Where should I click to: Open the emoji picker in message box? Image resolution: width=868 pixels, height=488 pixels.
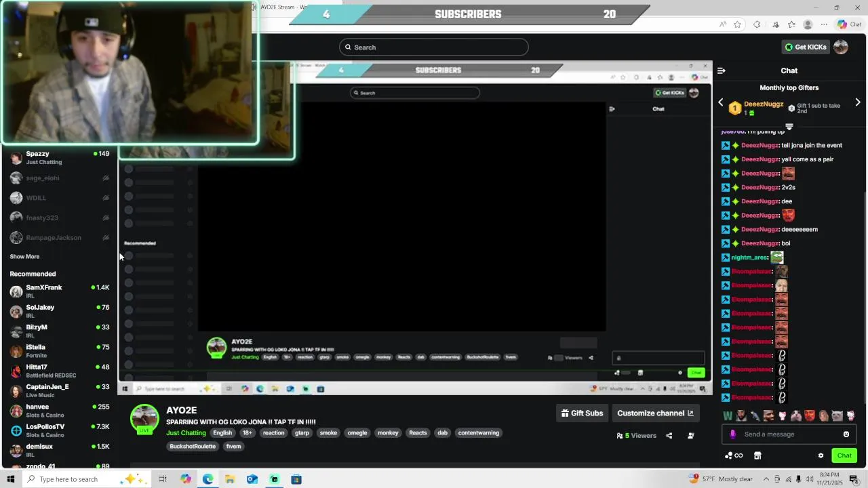(x=846, y=434)
